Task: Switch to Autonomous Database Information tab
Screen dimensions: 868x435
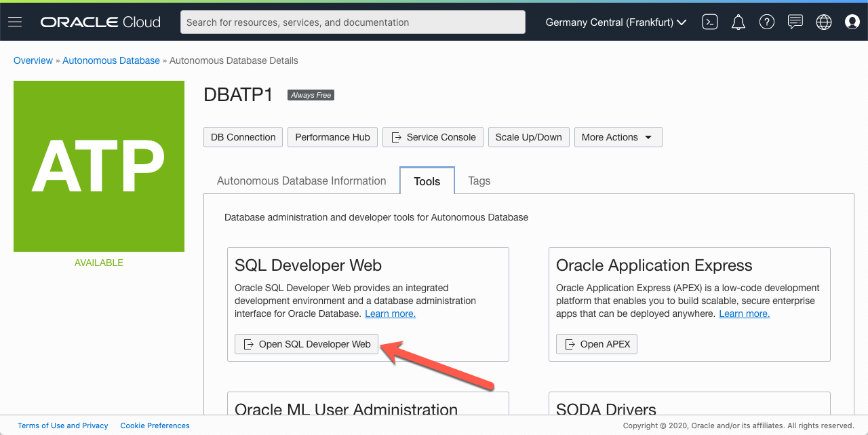Action: (x=302, y=181)
